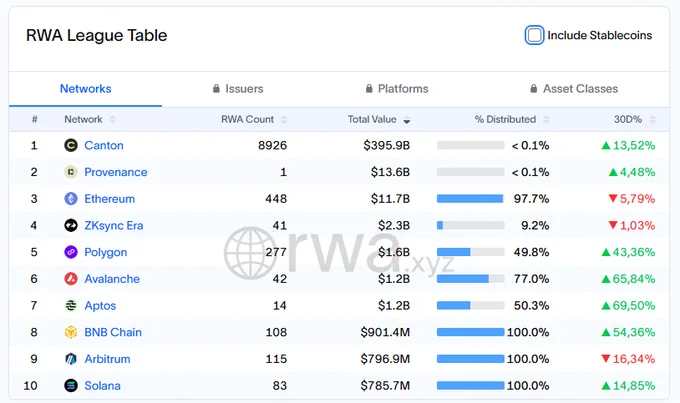
Task: Click Arbitrum's RWA count 115
Action: coord(276,359)
